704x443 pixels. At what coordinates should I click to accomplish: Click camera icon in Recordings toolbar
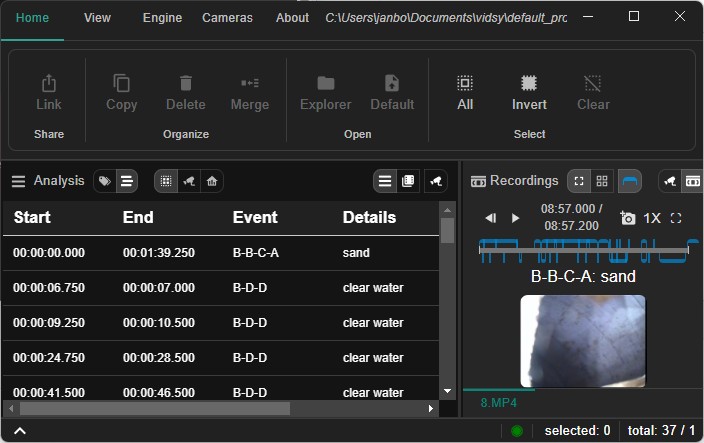670,181
